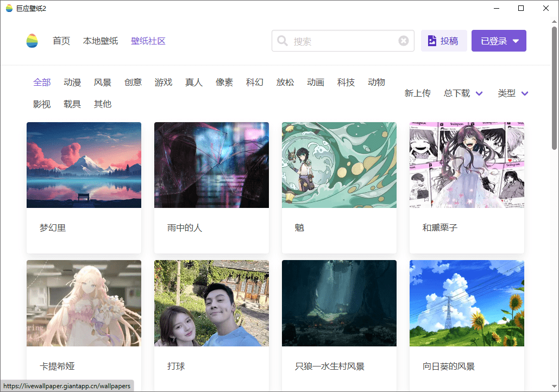Expand the 总下载 sort dropdown
Viewport: 559px width, 392px height.
[x=458, y=93]
